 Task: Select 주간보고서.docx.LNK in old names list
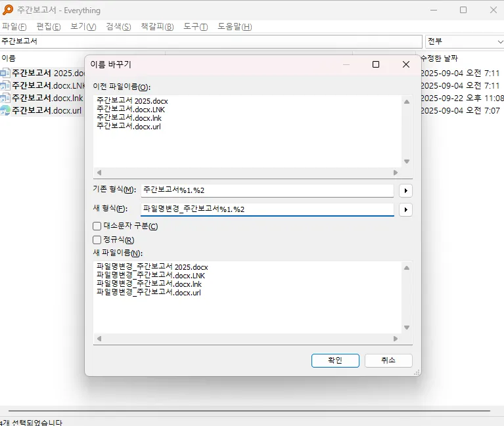coord(131,110)
